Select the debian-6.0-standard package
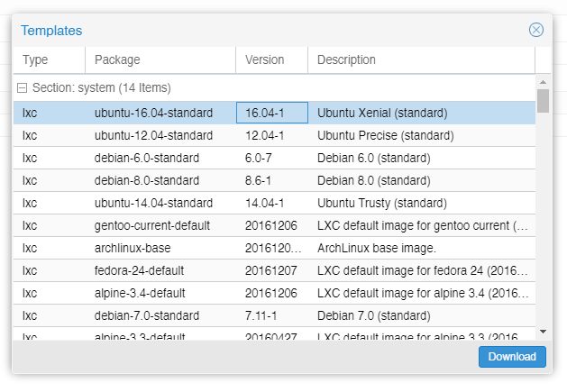Image resolution: width=567 pixels, height=392 pixels. (x=147, y=158)
